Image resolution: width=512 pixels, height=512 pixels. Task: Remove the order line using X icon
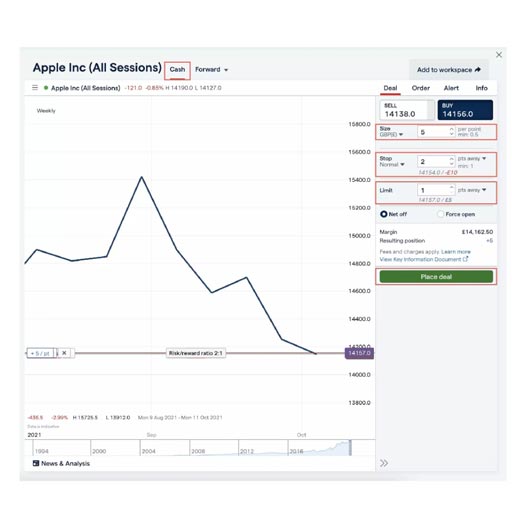coord(64,353)
